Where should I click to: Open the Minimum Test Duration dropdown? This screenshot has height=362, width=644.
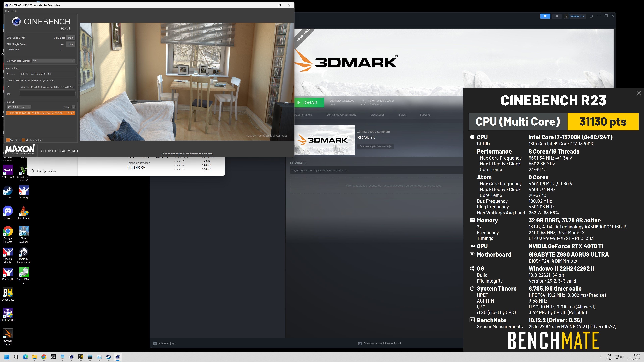(53, 61)
